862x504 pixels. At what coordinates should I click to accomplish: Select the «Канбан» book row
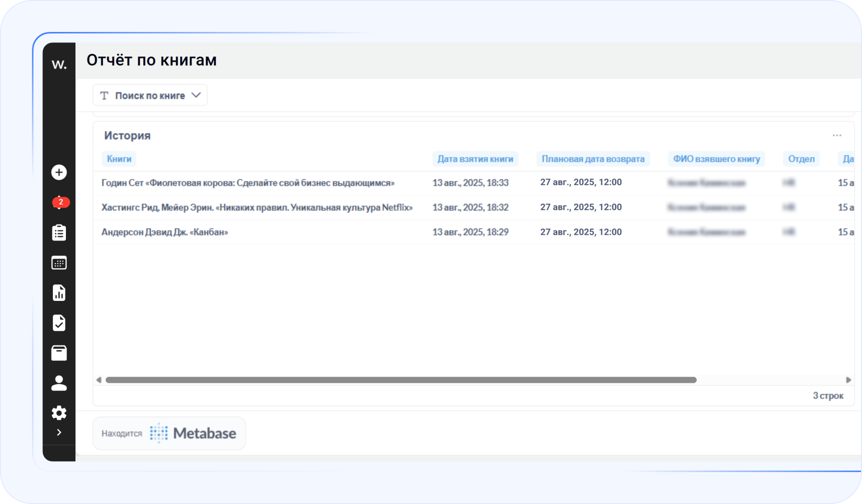click(165, 232)
